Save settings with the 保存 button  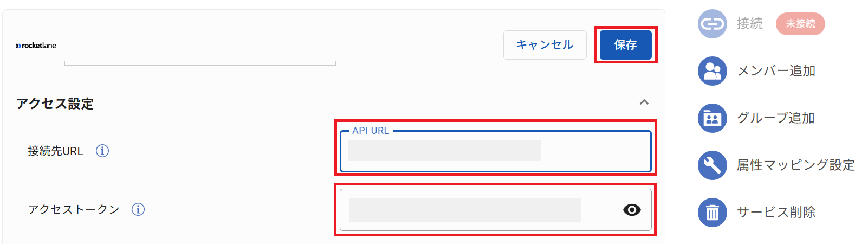pyautogui.click(x=626, y=45)
